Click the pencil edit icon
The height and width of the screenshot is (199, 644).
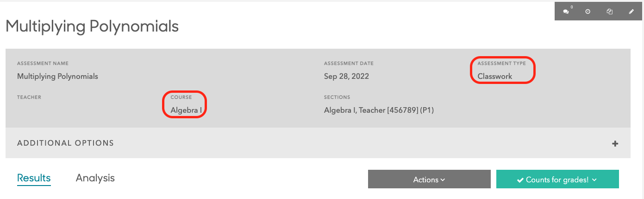coord(631,12)
